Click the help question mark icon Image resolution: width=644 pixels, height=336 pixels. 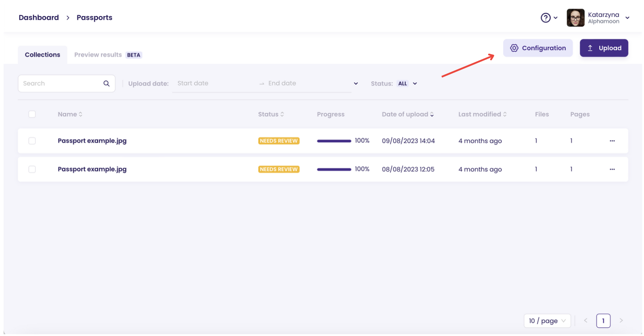point(545,18)
